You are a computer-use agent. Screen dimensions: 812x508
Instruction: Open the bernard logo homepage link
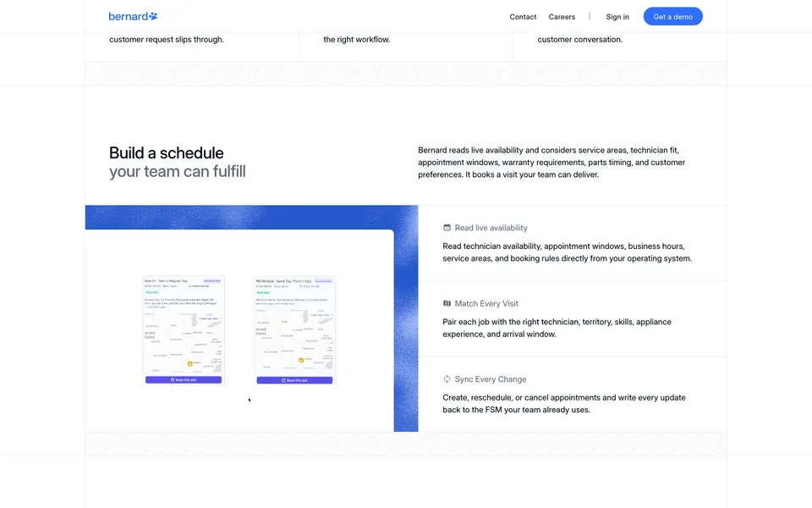pos(133,17)
